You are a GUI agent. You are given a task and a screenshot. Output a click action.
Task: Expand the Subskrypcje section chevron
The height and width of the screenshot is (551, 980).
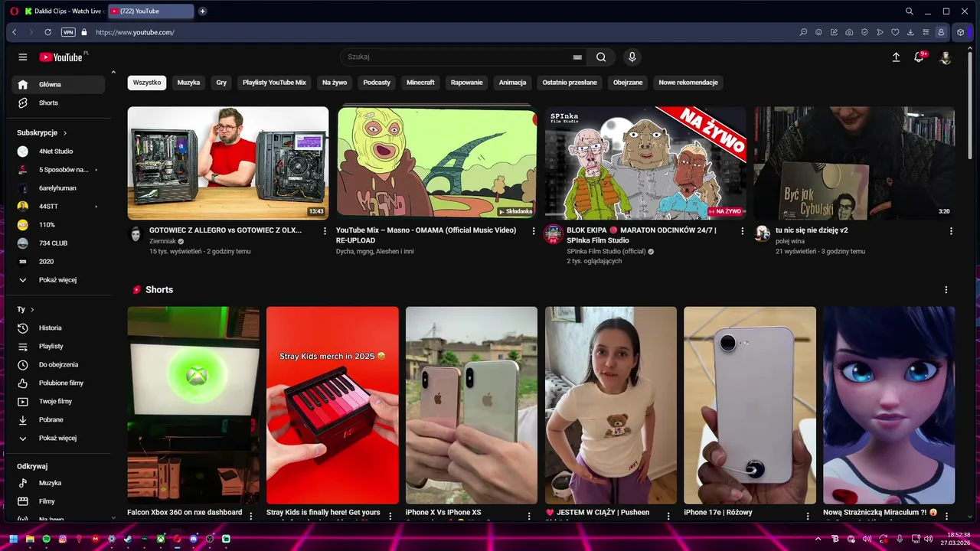coord(65,133)
